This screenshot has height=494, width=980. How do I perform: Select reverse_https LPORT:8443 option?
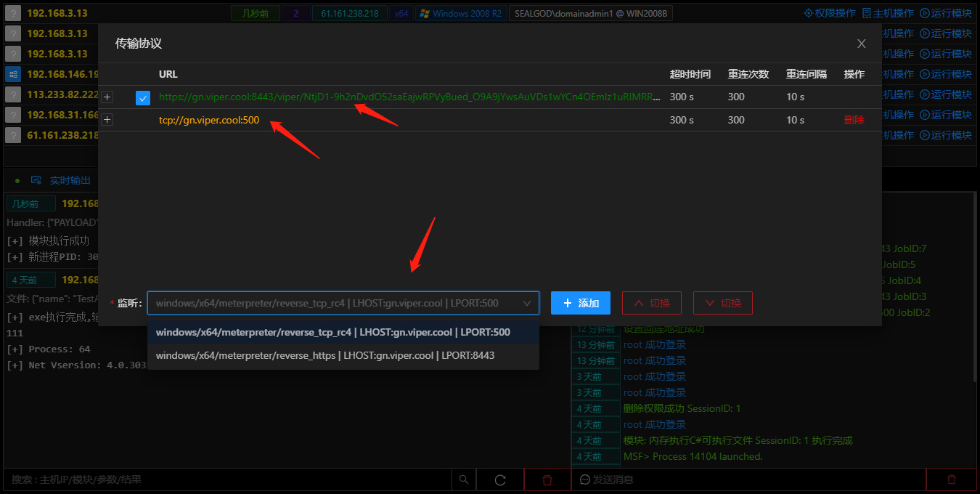[x=343, y=355]
